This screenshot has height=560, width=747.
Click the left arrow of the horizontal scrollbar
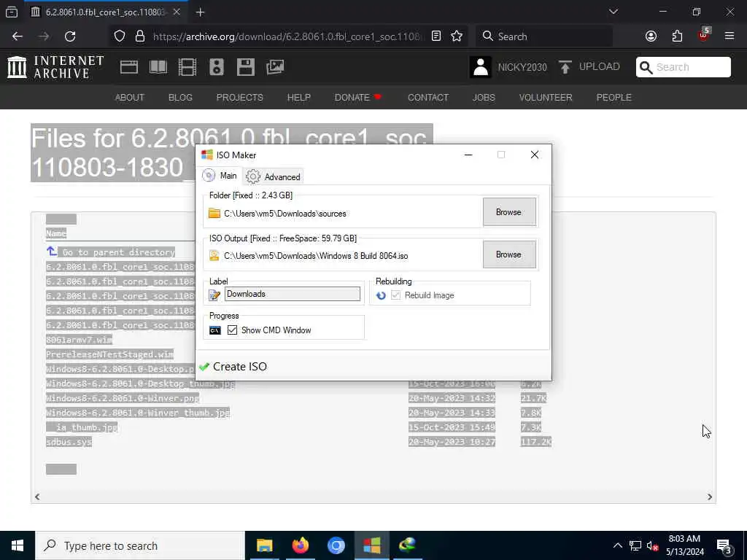click(37, 497)
